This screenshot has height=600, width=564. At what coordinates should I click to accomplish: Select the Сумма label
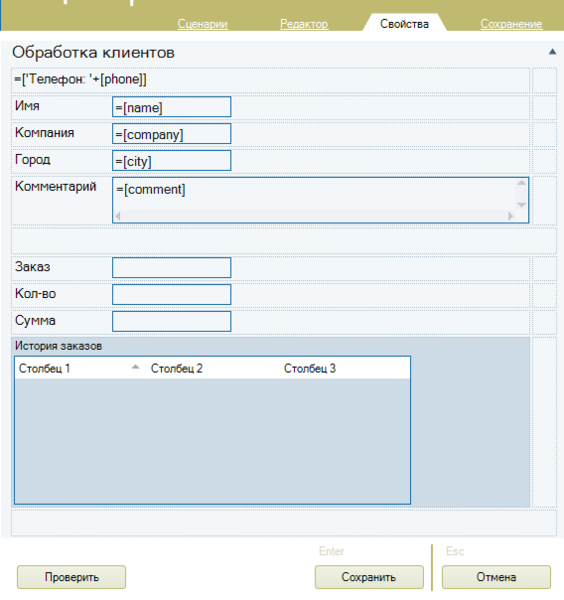coord(35,321)
